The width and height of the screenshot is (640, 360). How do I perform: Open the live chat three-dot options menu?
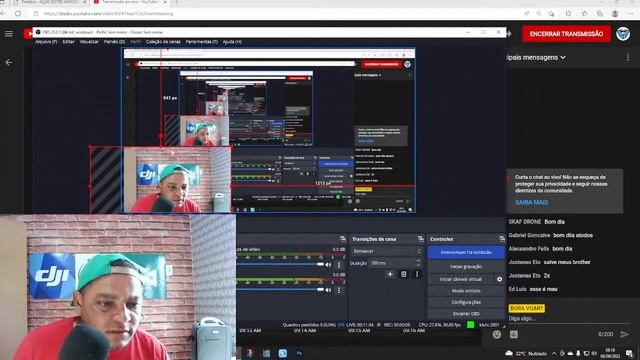click(628, 58)
